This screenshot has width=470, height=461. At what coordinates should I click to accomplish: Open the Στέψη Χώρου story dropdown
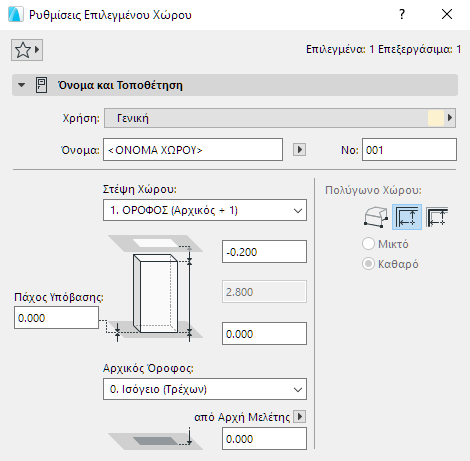205,210
